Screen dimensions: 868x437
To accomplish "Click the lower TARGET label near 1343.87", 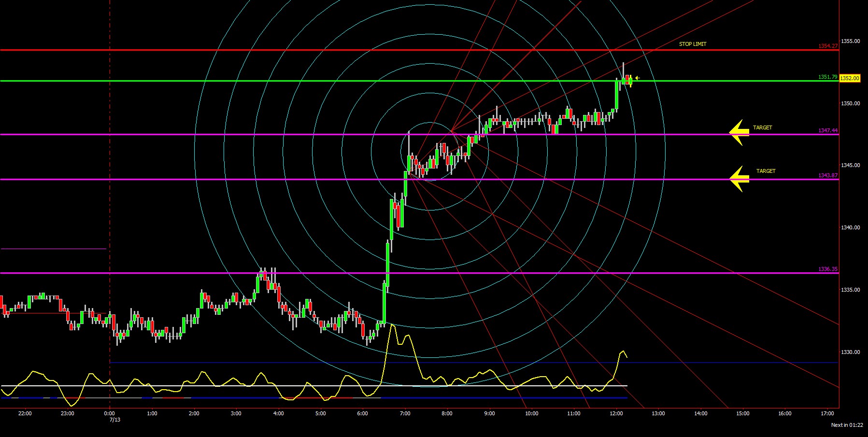I will tap(766, 171).
